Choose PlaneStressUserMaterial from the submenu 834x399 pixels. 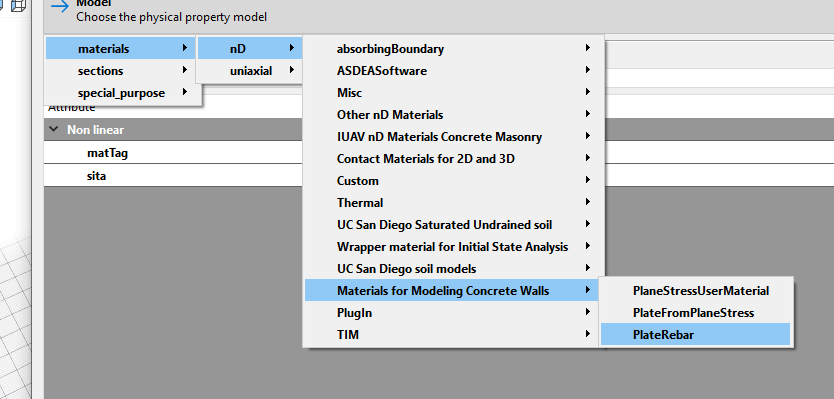pos(695,291)
